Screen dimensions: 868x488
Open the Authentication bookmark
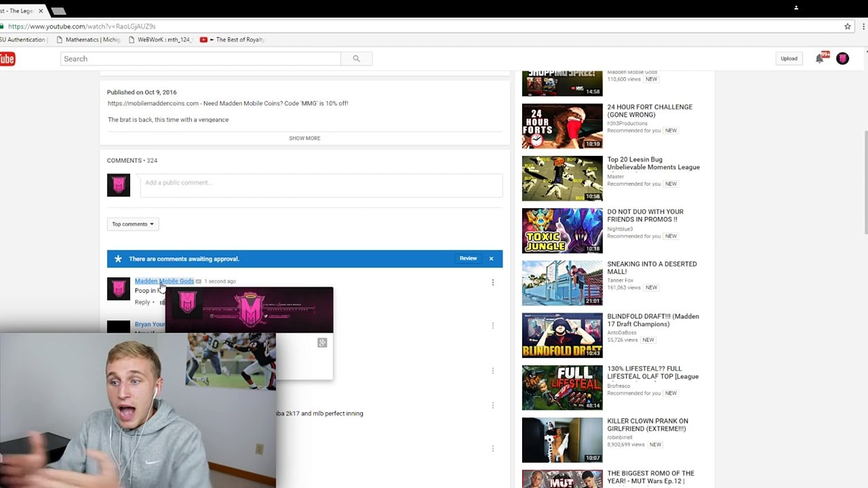click(23, 40)
